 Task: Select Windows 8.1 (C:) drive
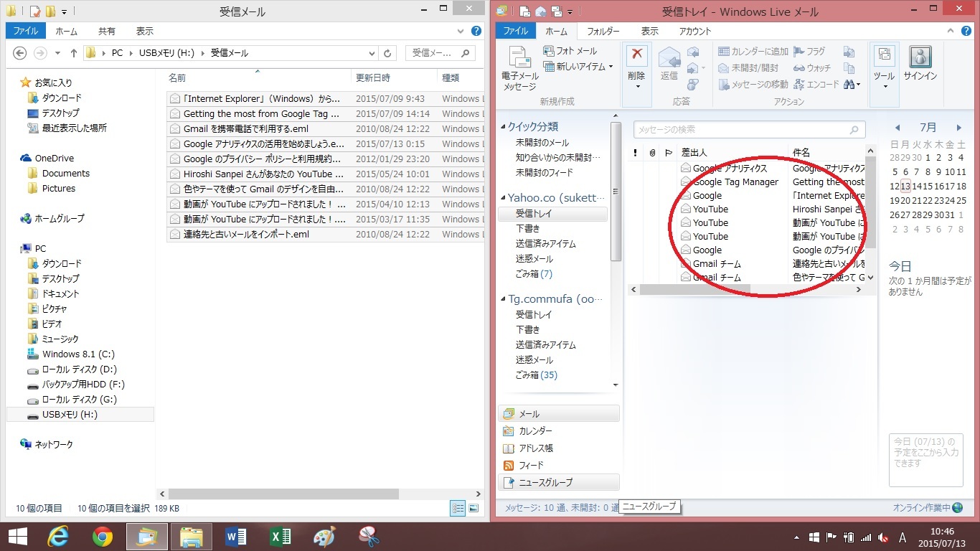point(78,354)
